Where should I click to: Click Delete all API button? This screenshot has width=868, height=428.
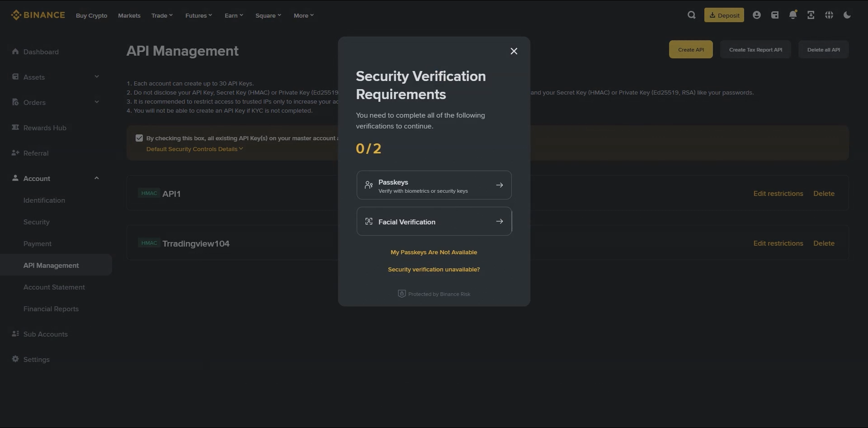(824, 49)
